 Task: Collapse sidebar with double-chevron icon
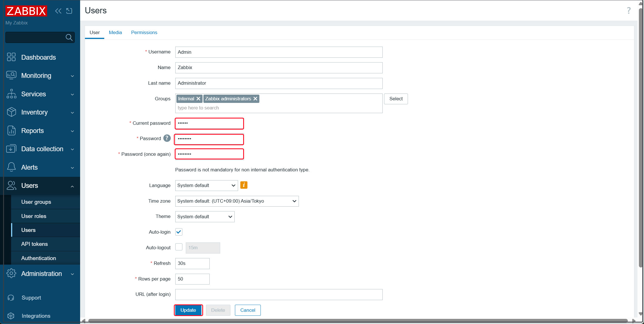click(x=58, y=11)
